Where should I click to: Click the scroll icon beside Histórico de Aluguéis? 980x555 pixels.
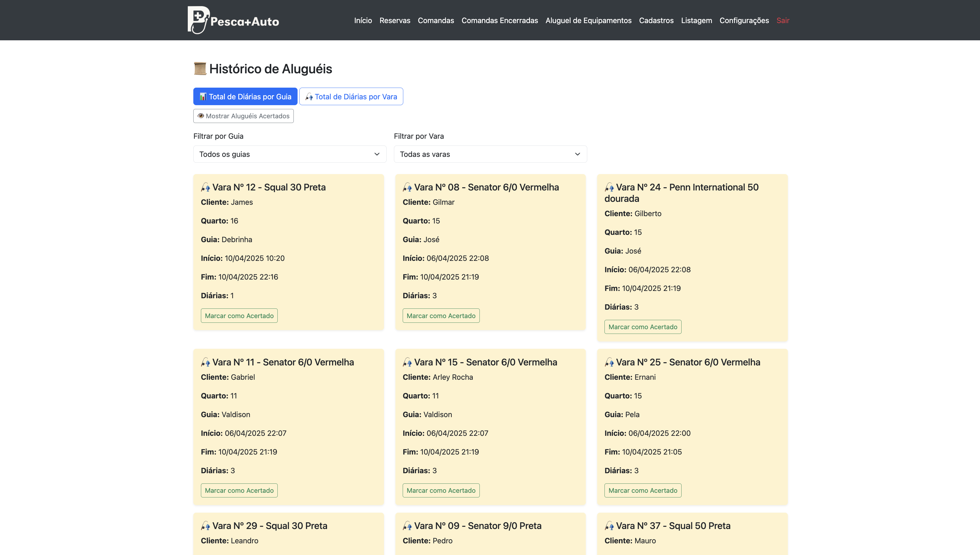pyautogui.click(x=200, y=69)
